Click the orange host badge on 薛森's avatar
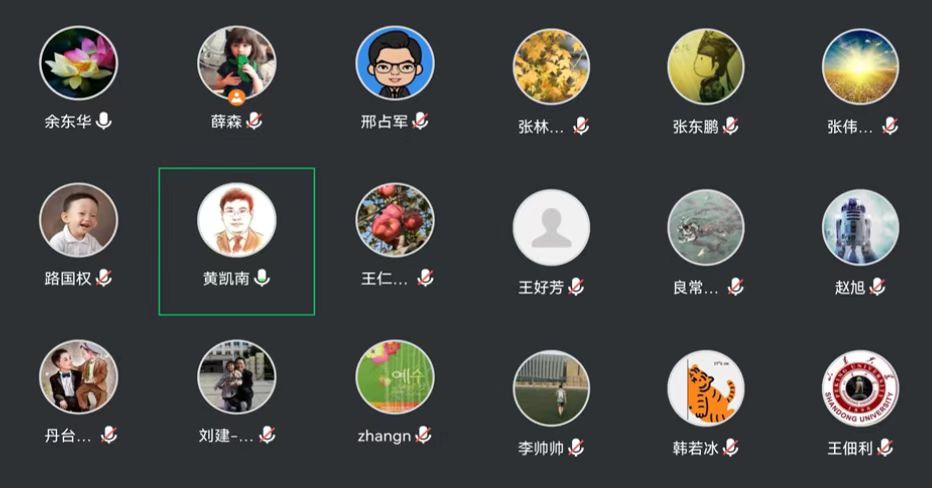Screen dimensions: 932x488 tap(237, 97)
